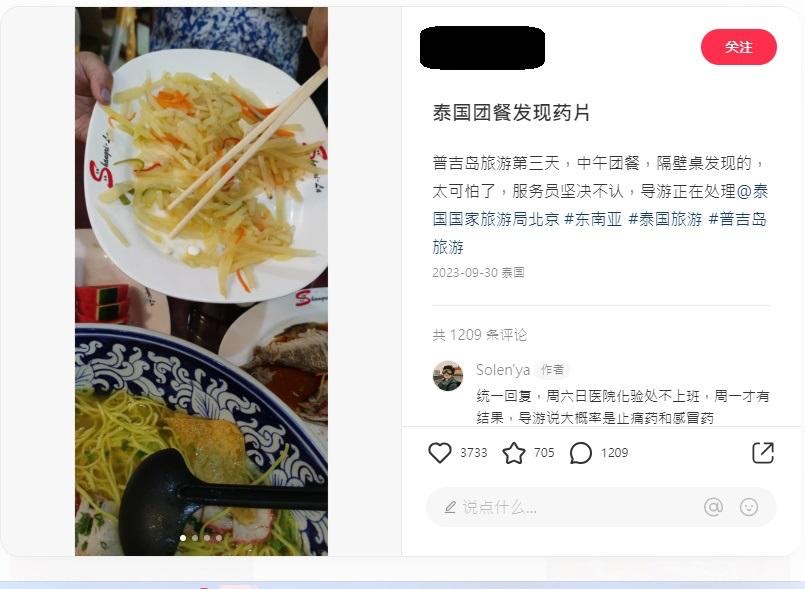Share post using the external arrow icon
The height and width of the screenshot is (589, 805).
(x=762, y=453)
